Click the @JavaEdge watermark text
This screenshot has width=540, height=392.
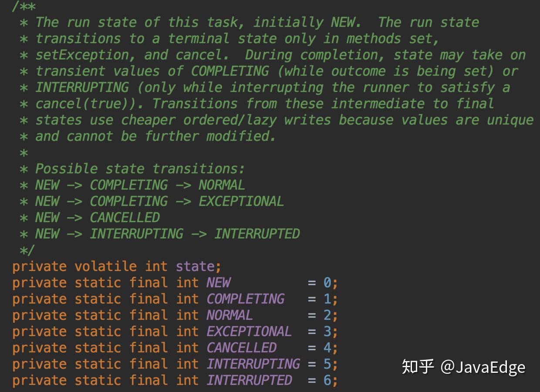pos(483,367)
